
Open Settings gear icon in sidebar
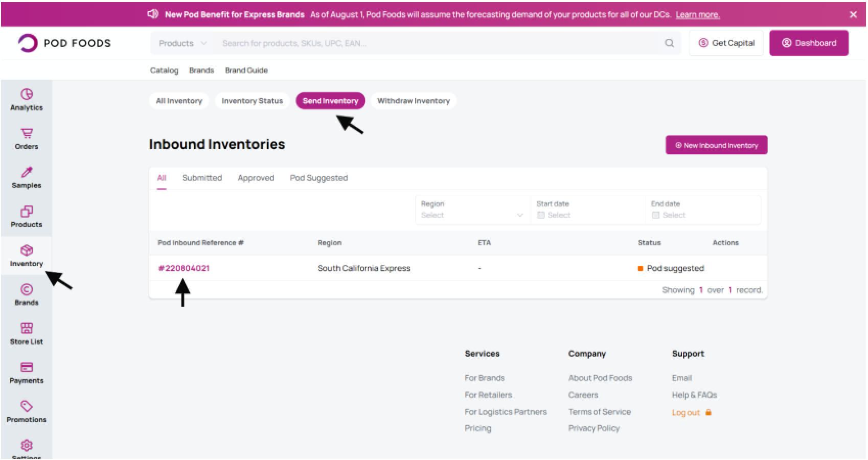coord(27,446)
